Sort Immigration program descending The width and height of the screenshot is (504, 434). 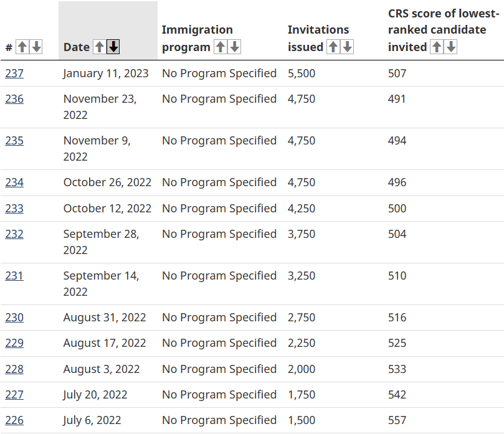235,47
